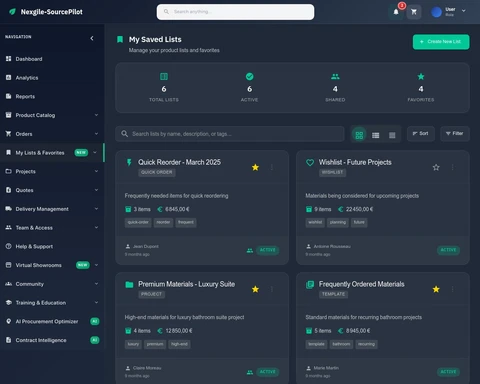Toggle star on Frequently Ordered Materials
The width and height of the screenshot is (480, 384).
(x=436, y=289)
